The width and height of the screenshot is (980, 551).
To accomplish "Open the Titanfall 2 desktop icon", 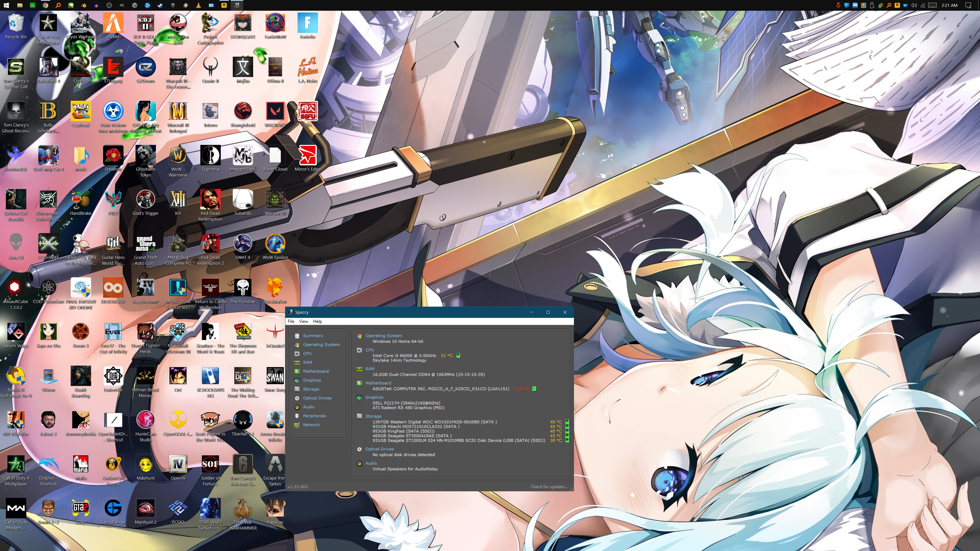I will pos(243,423).
